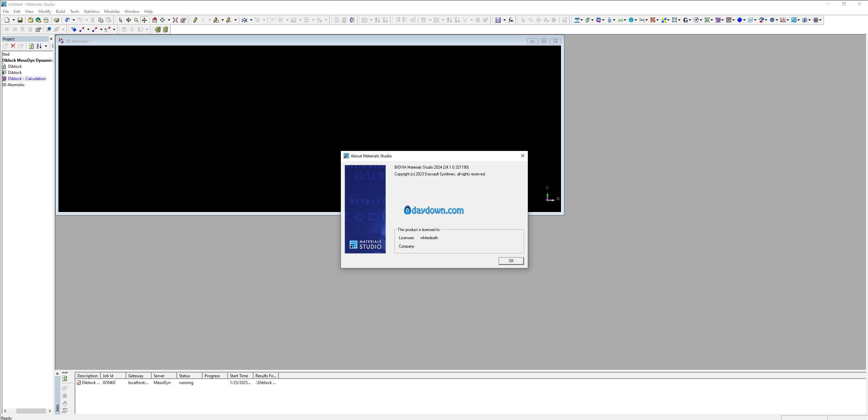Image resolution: width=868 pixels, height=420 pixels.
Task: Expand the Undo history dropdown arrow
Action: (74, 20)
